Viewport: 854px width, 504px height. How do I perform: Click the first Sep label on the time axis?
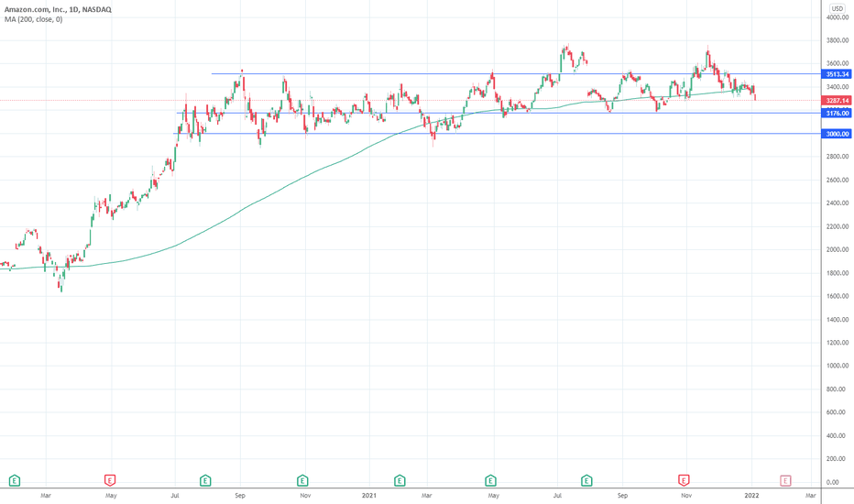pyautogui.click(x=240, y=495)
